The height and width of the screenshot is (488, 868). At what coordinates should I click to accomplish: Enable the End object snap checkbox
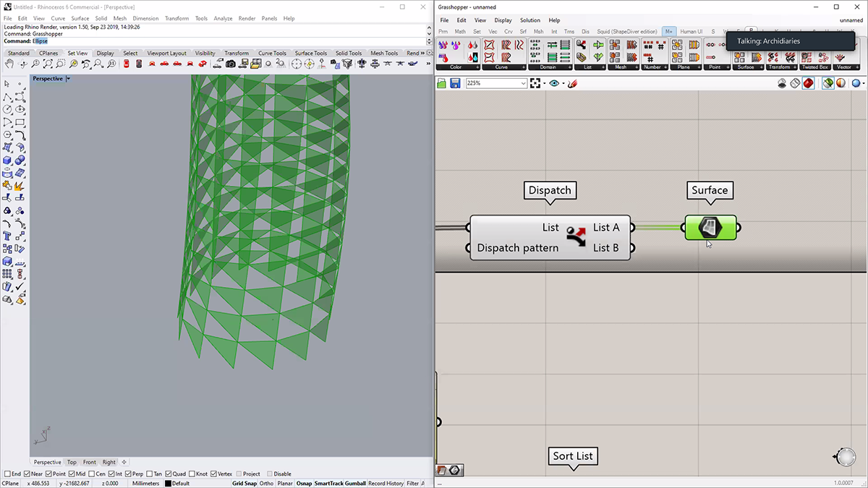(x=7, y=474)
